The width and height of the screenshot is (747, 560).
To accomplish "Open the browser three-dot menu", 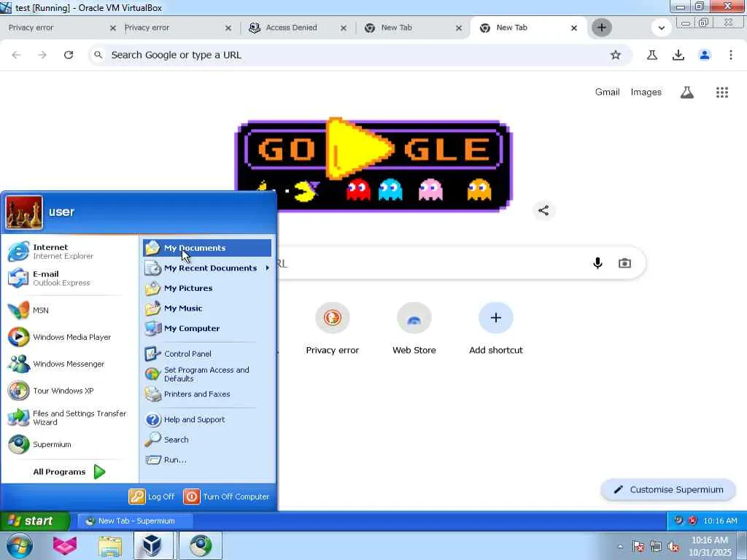I will (x=731, y=55).
